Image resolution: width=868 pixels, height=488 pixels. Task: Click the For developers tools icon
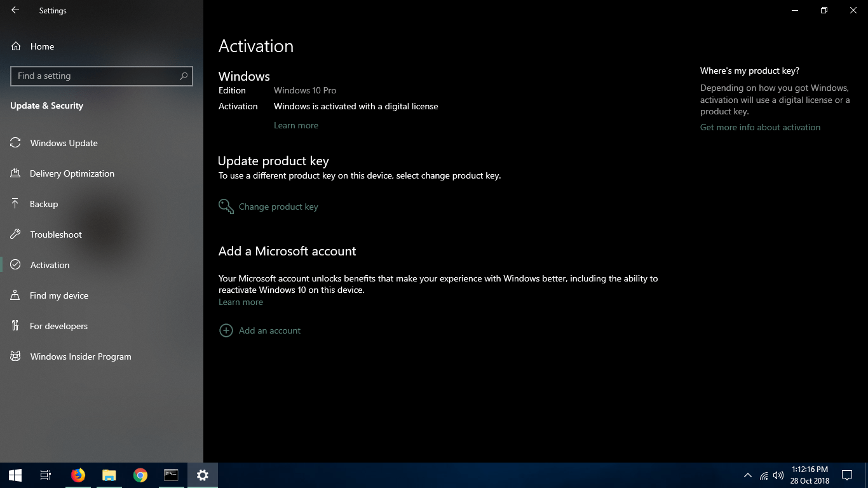[x=16, y=326]
